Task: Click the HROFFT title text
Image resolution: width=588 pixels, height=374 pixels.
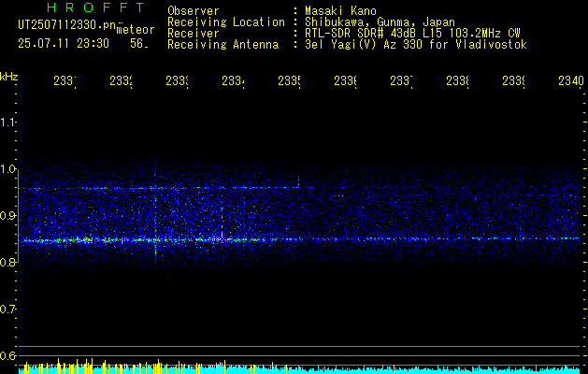Action: 95,7
